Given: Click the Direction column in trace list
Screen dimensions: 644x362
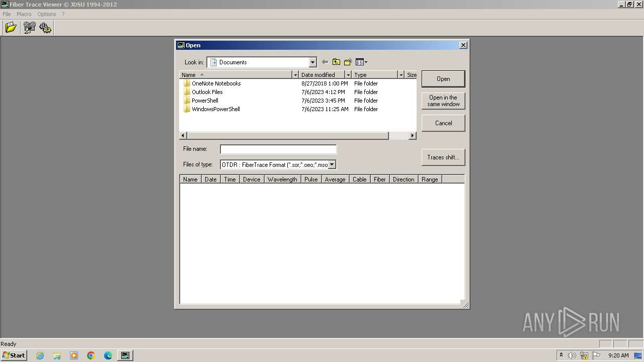Looking at the screenshot, I should pos(404,179).
